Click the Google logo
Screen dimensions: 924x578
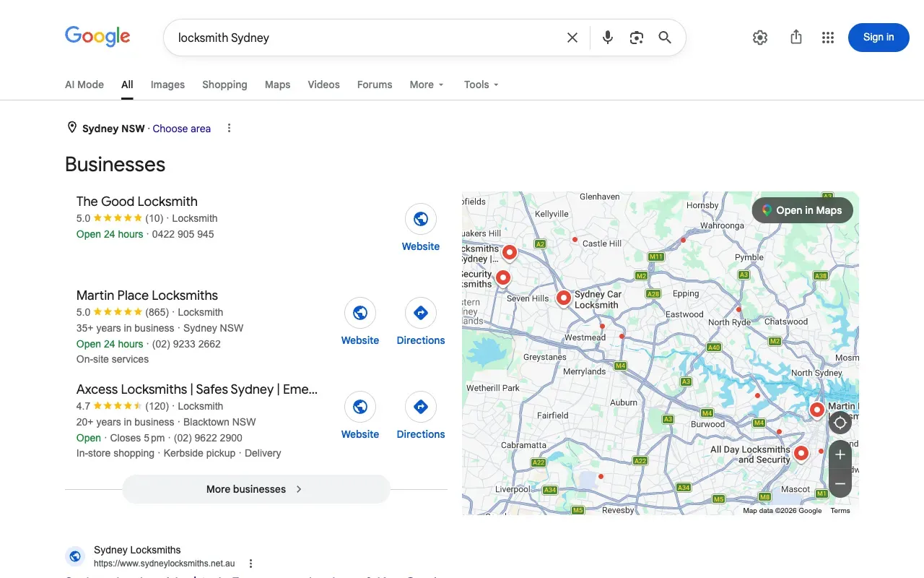97,36
